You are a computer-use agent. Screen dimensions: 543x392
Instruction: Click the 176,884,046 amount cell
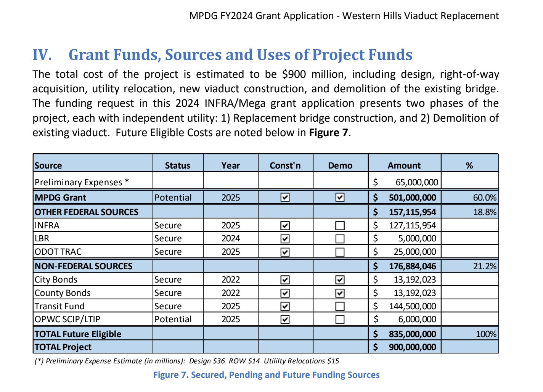pyautogui.click(x=405, y=266)
